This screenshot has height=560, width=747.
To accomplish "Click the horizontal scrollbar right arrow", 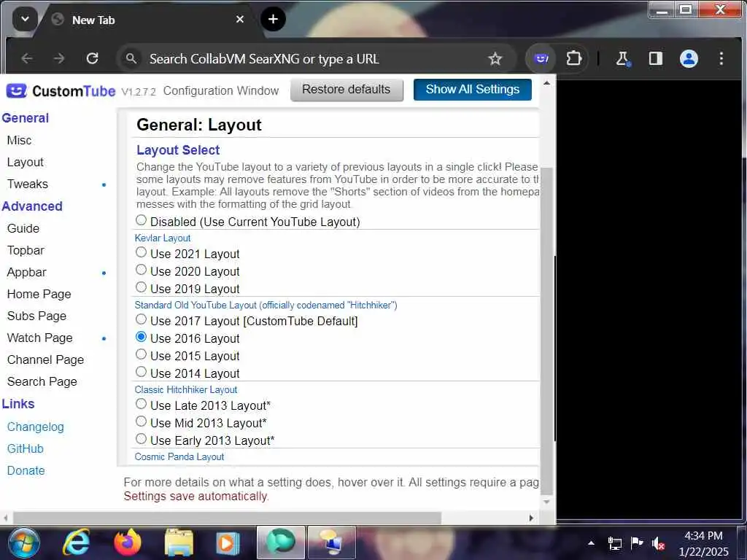I will 531,518.
